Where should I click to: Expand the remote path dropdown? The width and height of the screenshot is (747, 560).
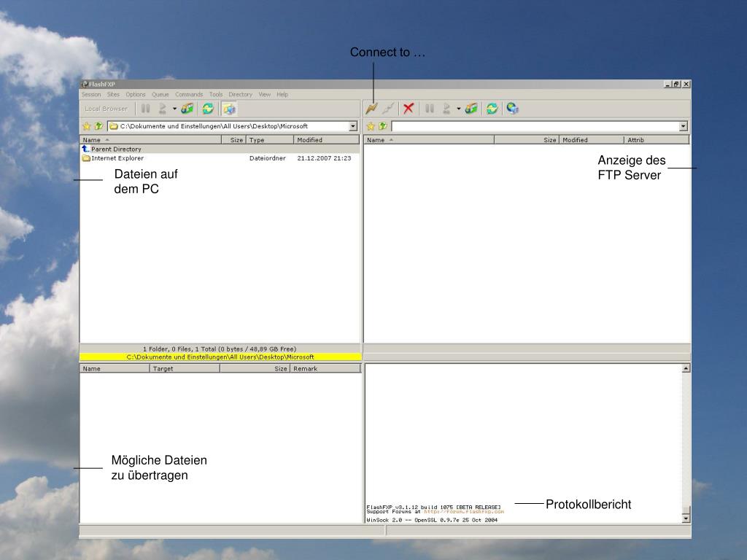pos(684,126)
